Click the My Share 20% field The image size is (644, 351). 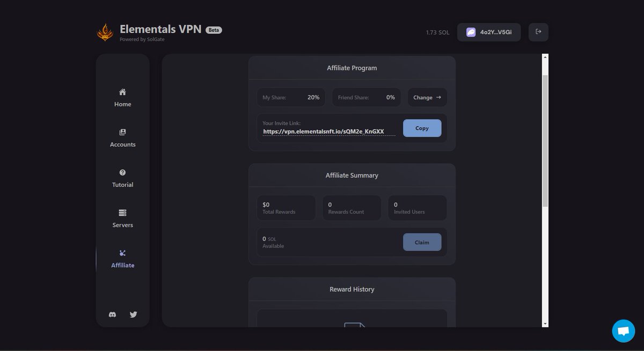tap(291, 97)
